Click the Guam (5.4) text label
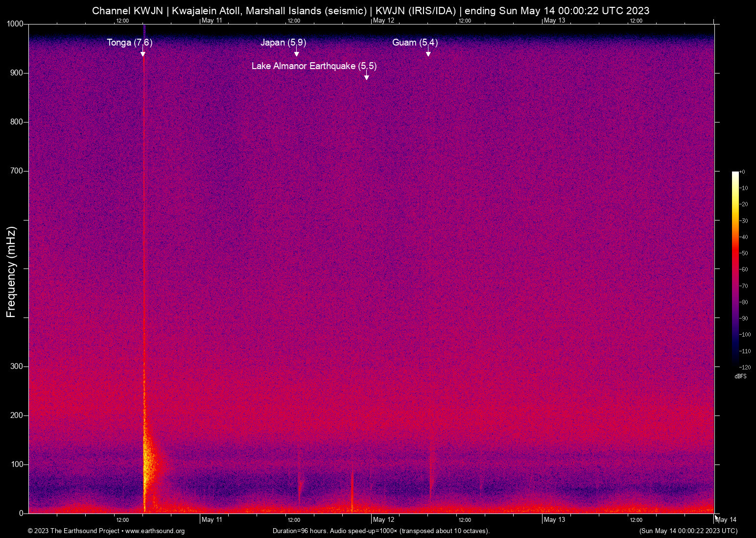 pyautogui.click(x=414, y=43)
